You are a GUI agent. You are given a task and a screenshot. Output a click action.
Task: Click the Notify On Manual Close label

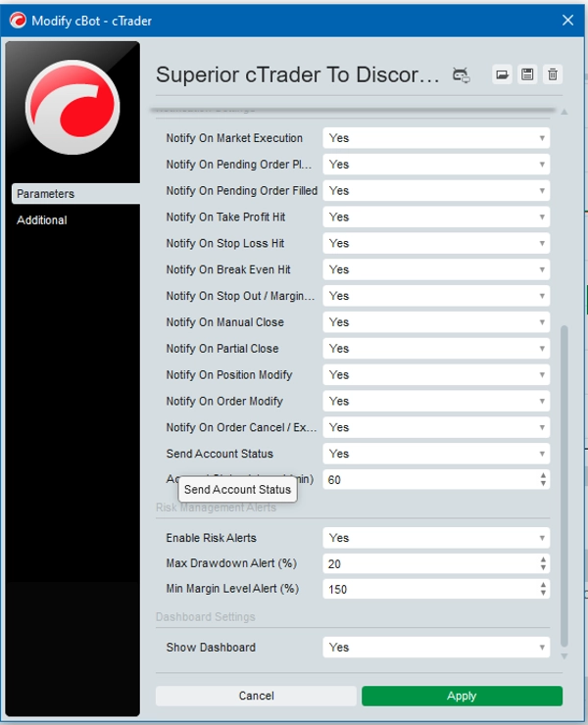[224, 322]
